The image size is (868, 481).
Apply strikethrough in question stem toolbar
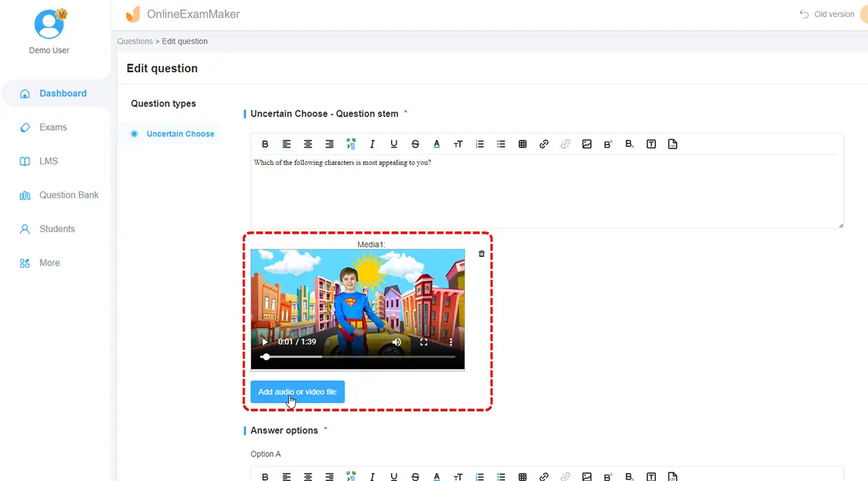coord(415,144)
